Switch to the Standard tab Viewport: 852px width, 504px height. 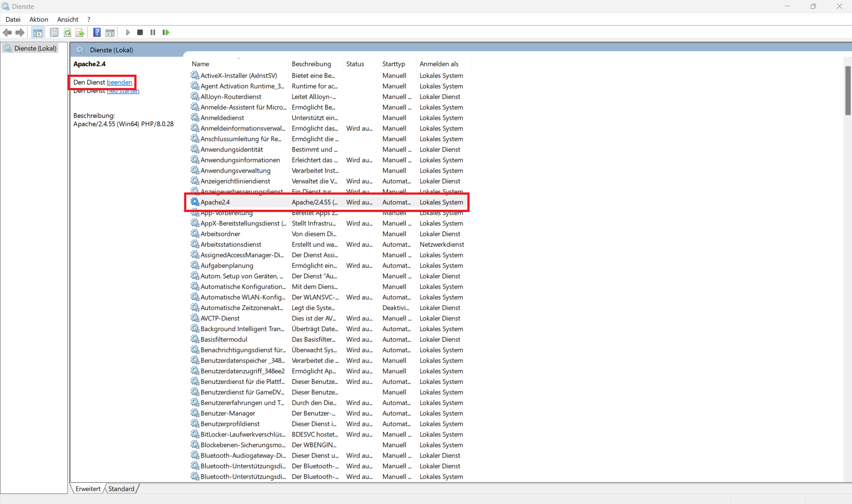click(121, 488)
